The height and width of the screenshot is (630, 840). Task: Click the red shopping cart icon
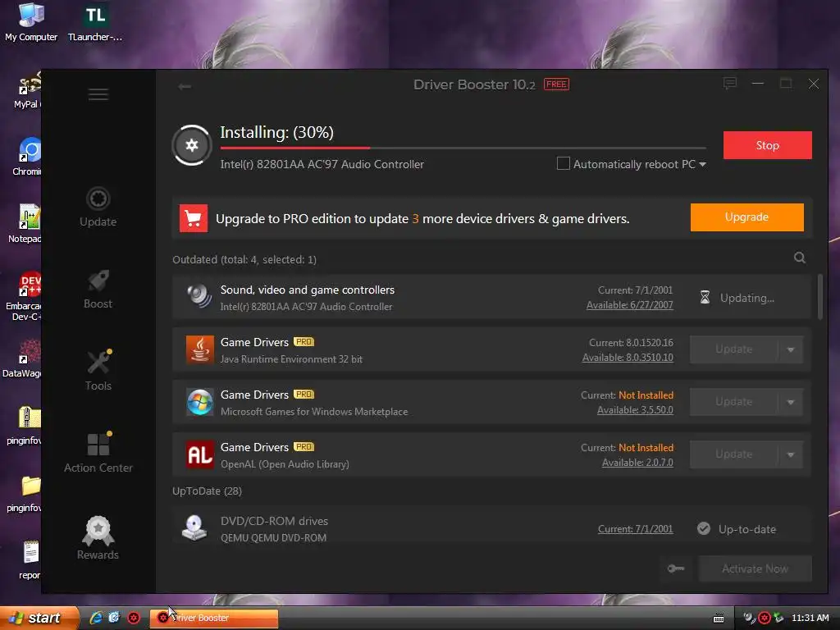click(194, 218)
